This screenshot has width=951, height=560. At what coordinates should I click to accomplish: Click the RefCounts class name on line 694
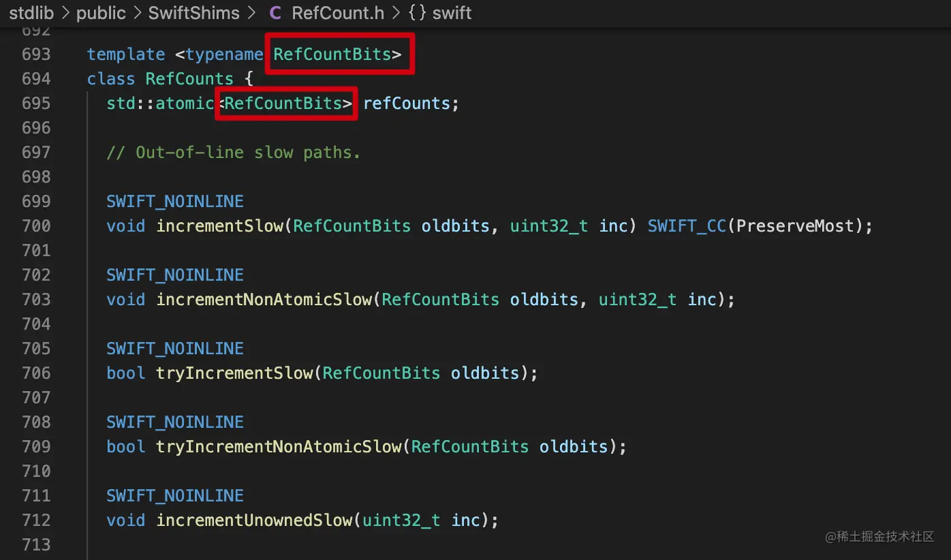click(x=189, y=79)
